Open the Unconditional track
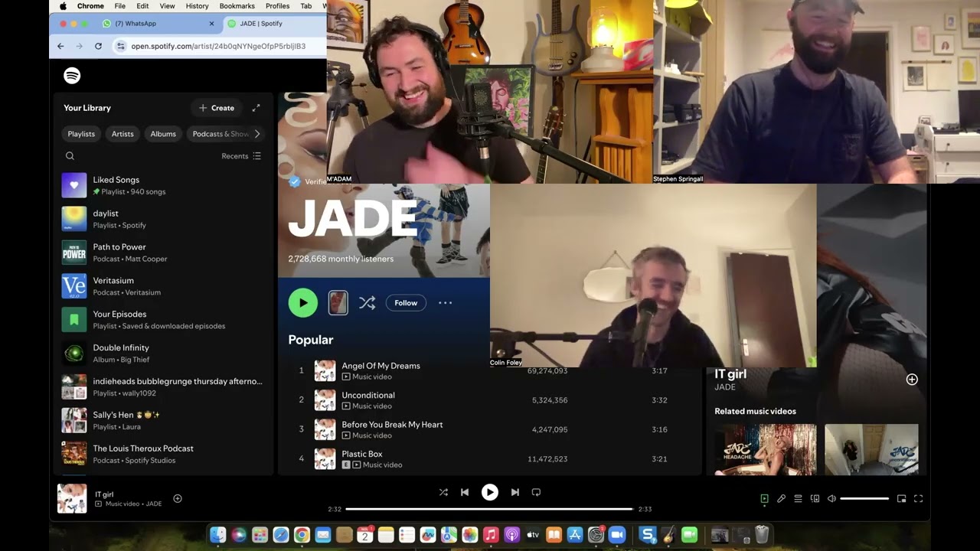 click(368, 395)
